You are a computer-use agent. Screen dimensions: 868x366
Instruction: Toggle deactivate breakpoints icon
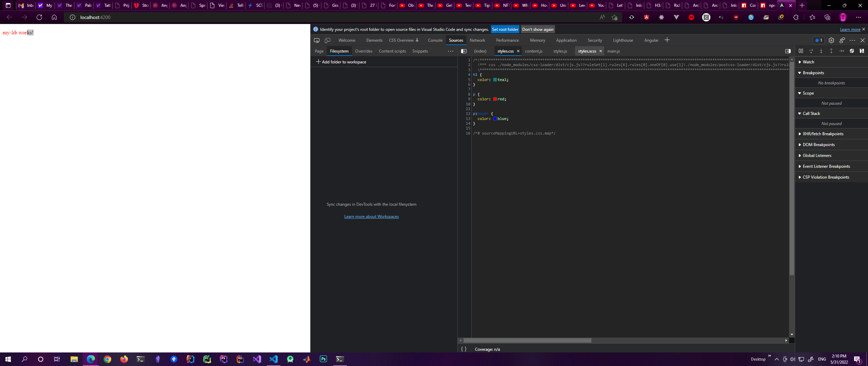point(852,51)
